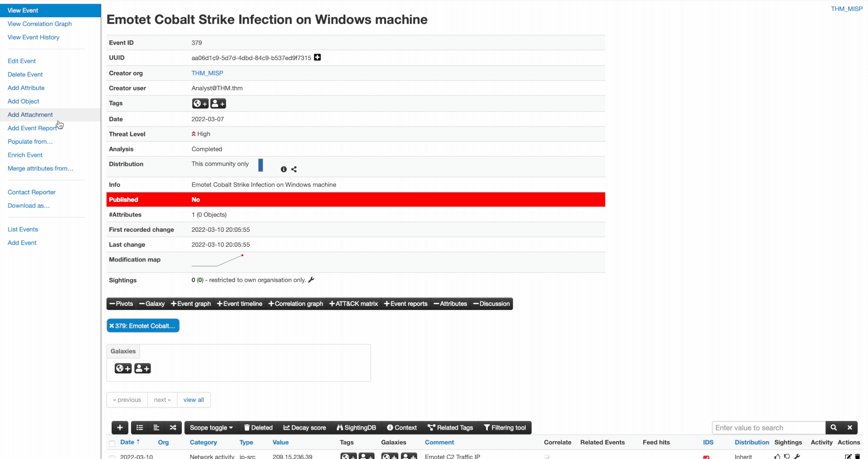Screen dimensions: 868x459
Task: Focus the Enter value to search field
Action: 769,427
